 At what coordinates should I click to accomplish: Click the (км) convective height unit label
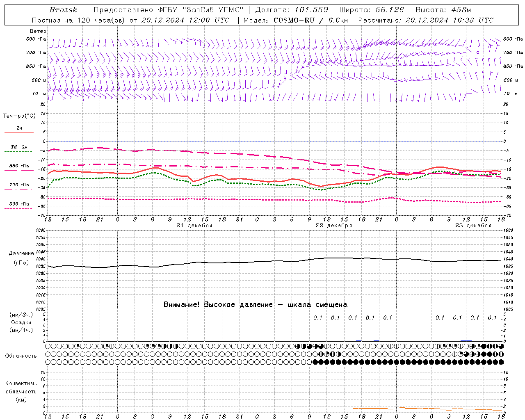pyautogui.click(x=21, y=399)
